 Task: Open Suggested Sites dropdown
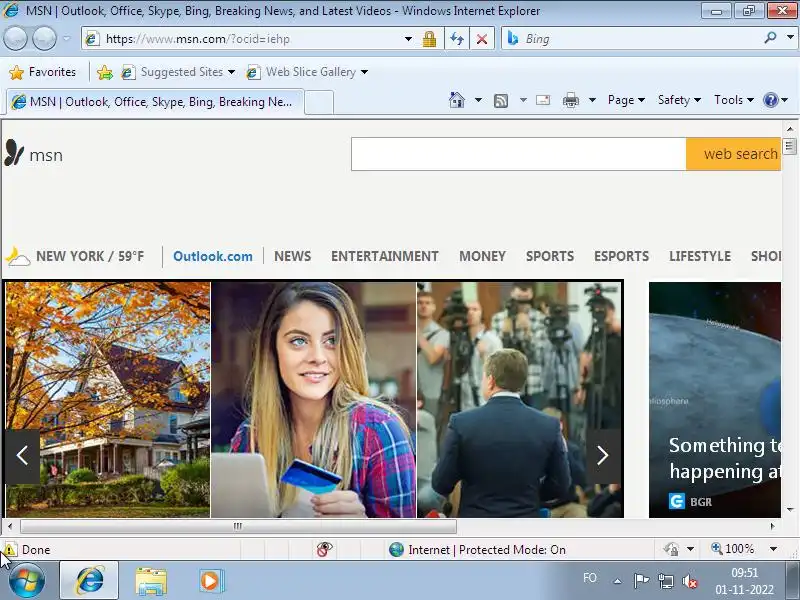point(179,72)
